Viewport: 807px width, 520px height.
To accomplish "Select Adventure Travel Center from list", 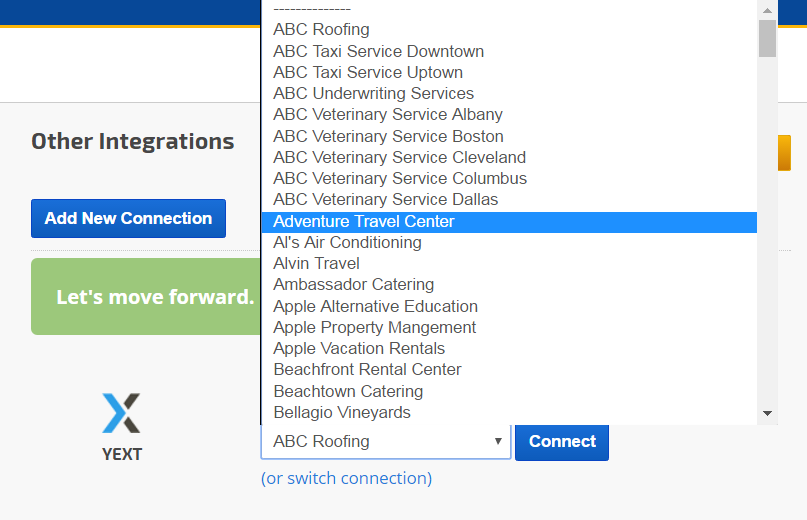I will [364, 221].
